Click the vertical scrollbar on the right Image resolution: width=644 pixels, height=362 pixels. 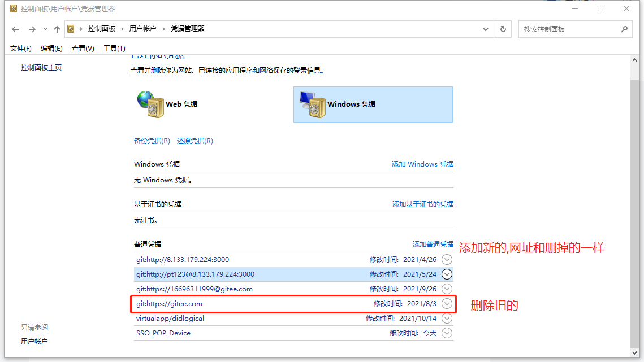[629, 198]
